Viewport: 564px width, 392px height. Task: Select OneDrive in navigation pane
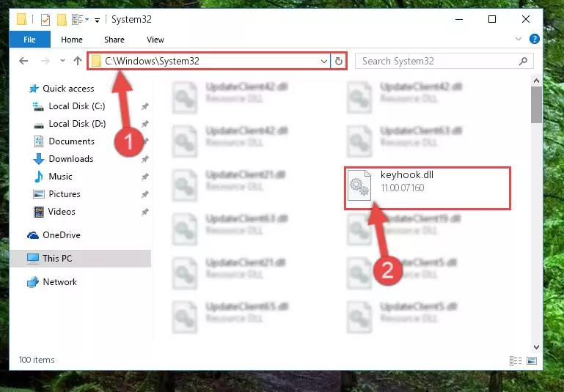point(62,235)
